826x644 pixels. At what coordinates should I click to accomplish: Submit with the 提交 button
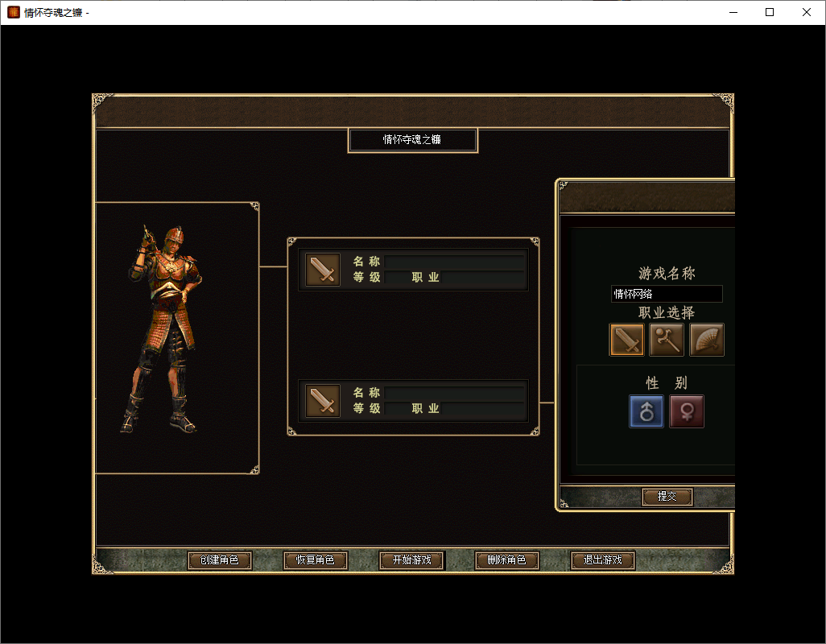[667, 496]
